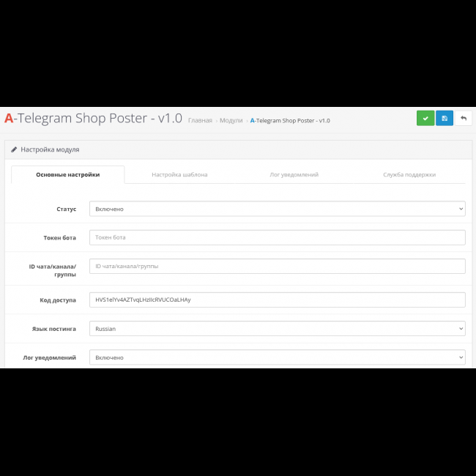Click the A-Telegram Shop Poster breadcrumb link
Image resolution: width=476 pixels, height=476 pixels.
[x=290, y=120]
